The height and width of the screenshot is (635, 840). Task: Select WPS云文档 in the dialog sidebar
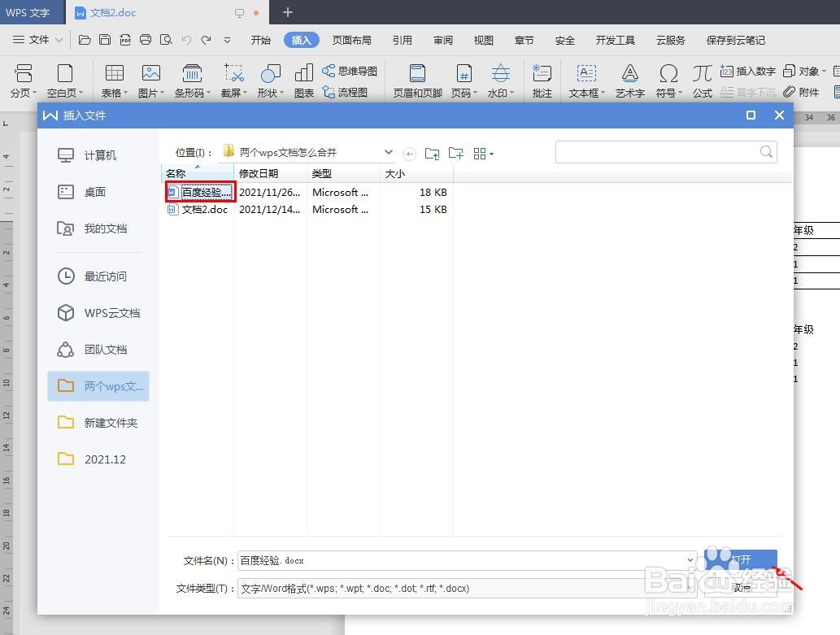click(x=98, y=313)
